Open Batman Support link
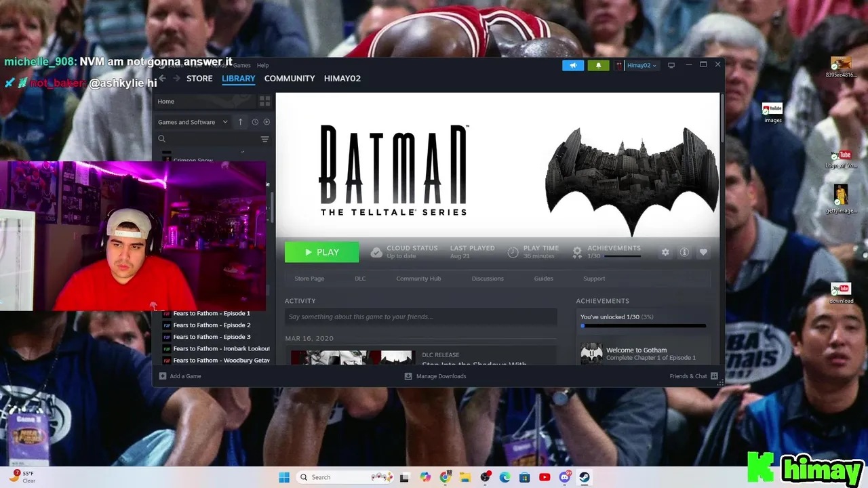 pos(594,279)
